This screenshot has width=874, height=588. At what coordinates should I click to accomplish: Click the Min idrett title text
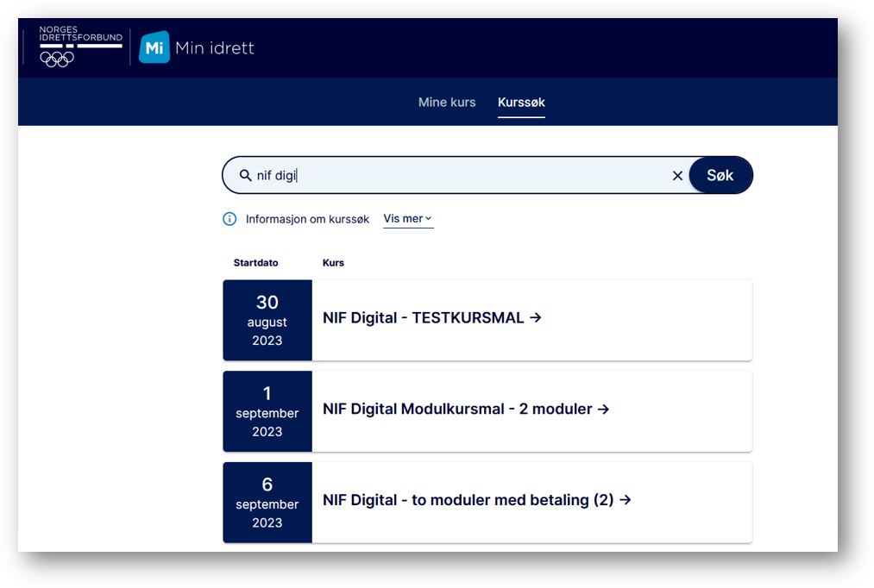pos(215,48)
